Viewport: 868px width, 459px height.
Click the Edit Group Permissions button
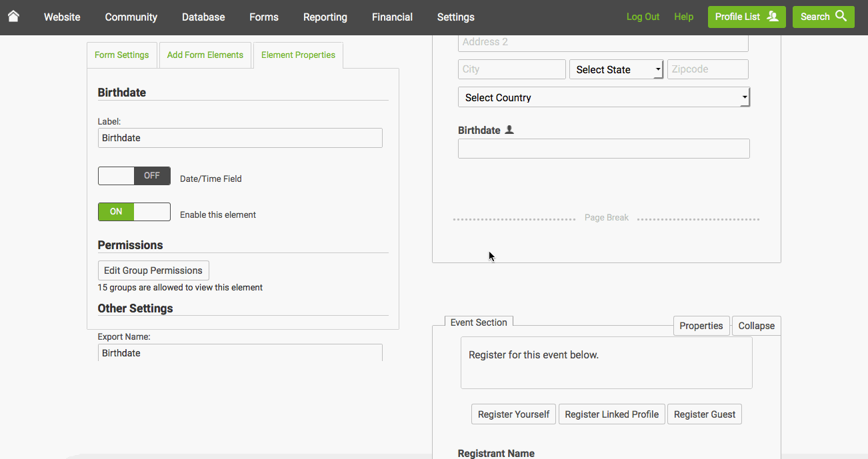(x=153, y=270)
